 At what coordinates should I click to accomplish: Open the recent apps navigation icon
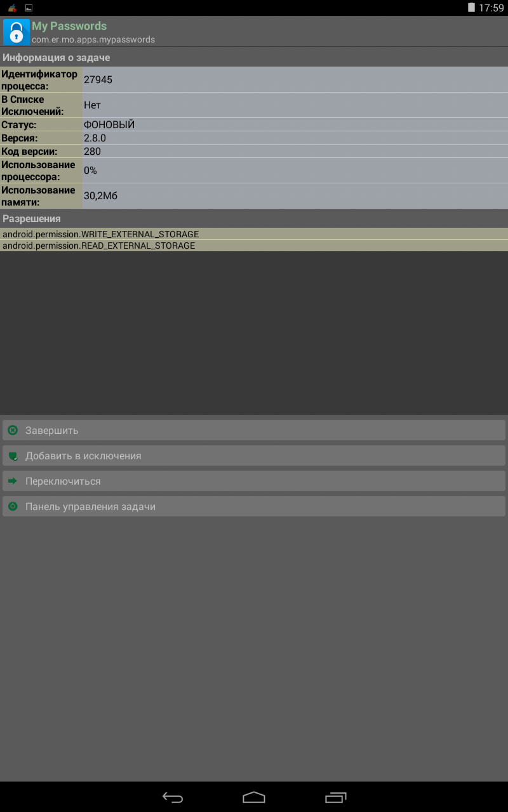tap(335, 797)
